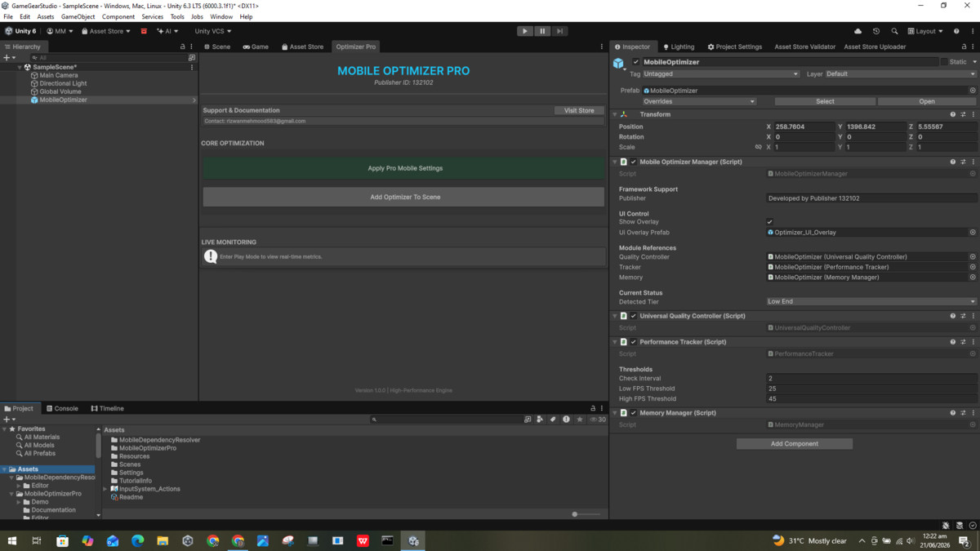Disable Performance Tracker script checkbox
This screenshot has width=980, height=551.
click(633, 342)
